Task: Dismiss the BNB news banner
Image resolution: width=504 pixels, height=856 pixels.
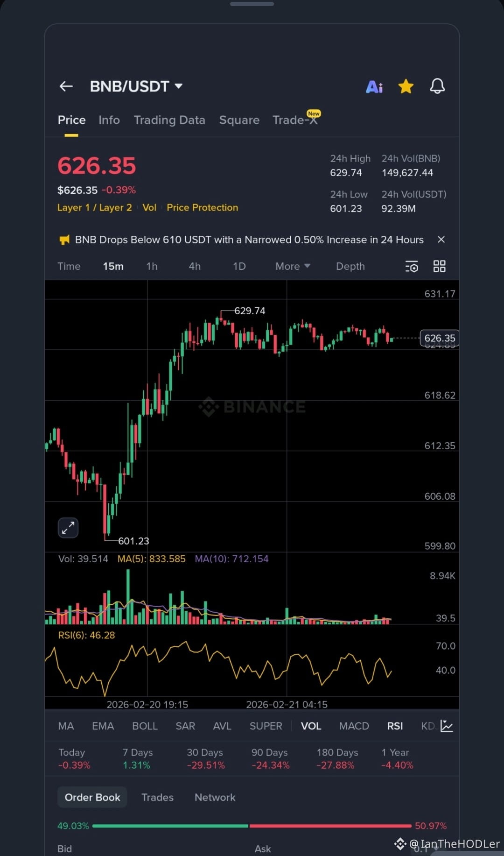Action: 441,240
